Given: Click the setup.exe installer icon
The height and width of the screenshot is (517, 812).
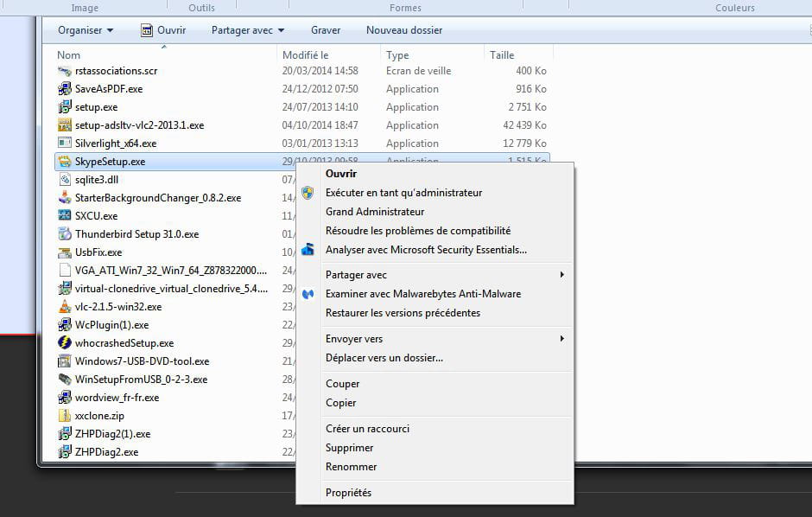Looking at the screenshot, I should pyautogui.click(x=65, y=107).
